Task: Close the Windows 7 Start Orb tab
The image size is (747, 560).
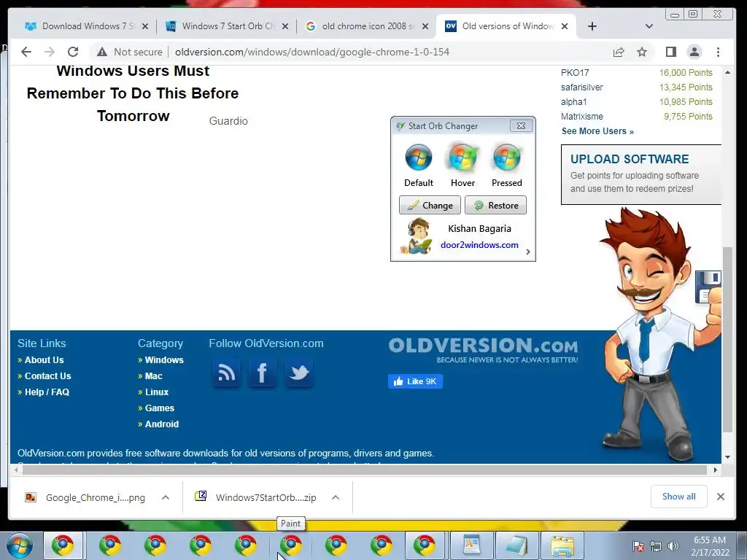Action: coord(285,26)
